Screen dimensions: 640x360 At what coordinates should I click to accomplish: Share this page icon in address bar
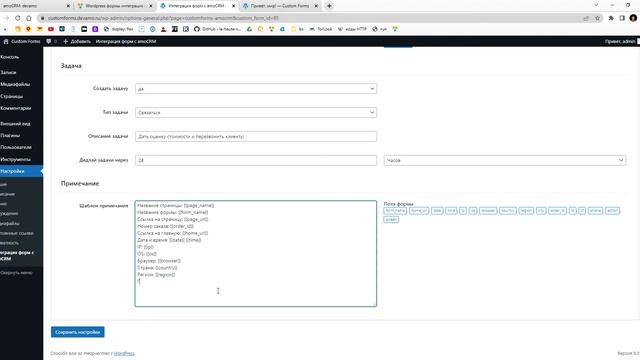click(586, 18)
